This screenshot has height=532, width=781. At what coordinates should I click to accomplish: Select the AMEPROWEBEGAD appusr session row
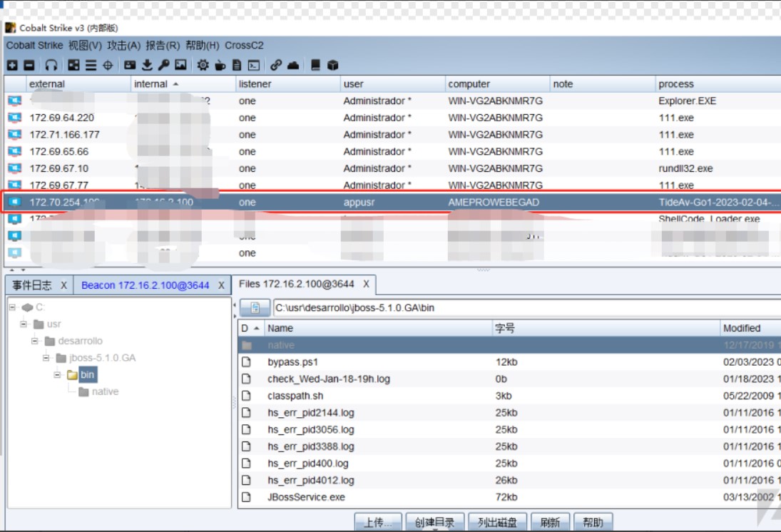393,203
